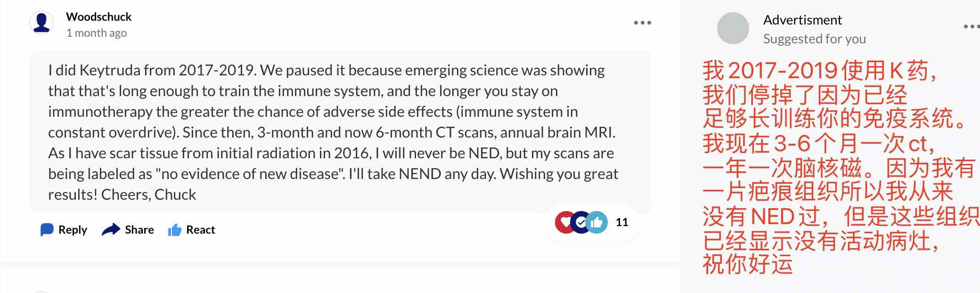
Task: Open the Woodschuck username profile link
Action: [98, 17]
